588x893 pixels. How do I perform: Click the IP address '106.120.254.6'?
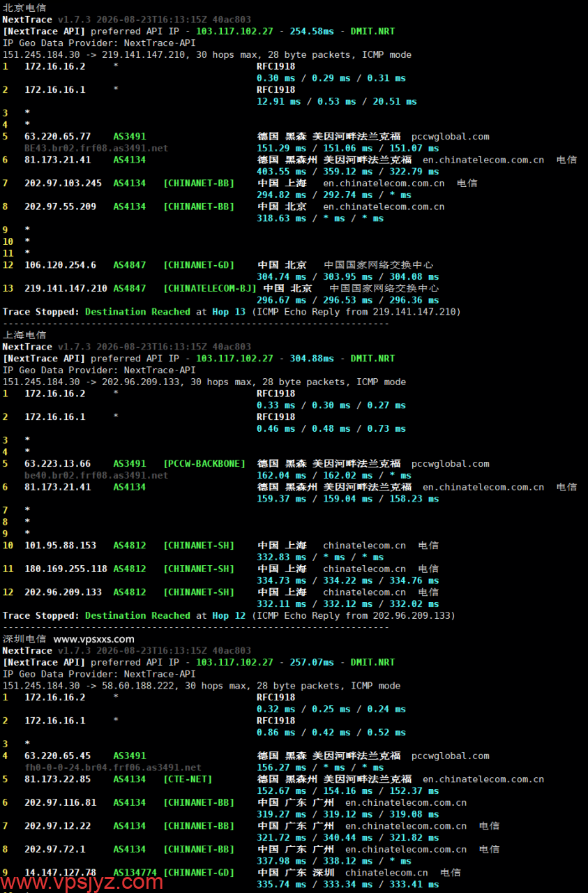point(61,265)
